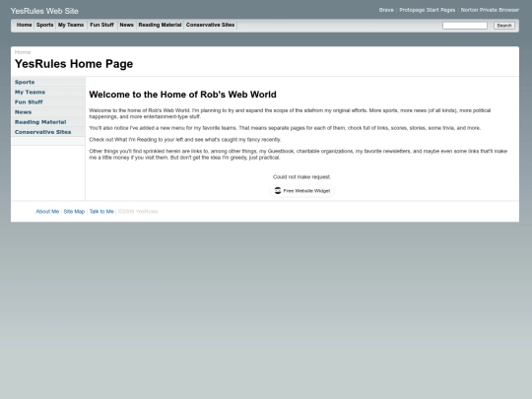This screenshot has height=399, width=532.
Task: Click the Welcome to the Home of Rob's Web World heading
Action: pos(182,95)
